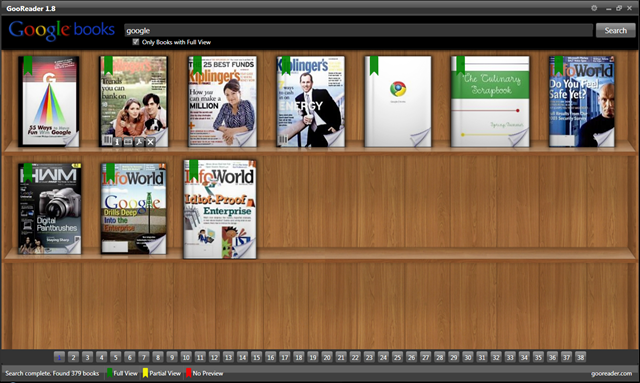The image size is (640, 383).
Task: Jump to results page 28
Action: (440, 357)
